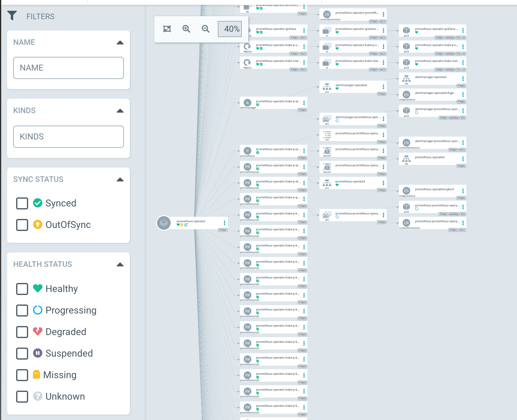Click the ES icon of alertmanager-operated-4rgjn

tap(406, 95)
